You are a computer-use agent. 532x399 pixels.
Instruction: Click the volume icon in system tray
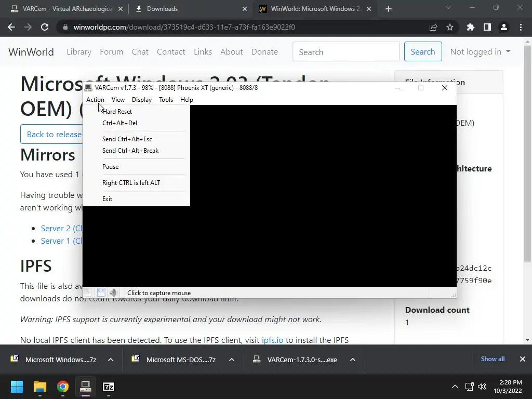(x=482, y=387)
